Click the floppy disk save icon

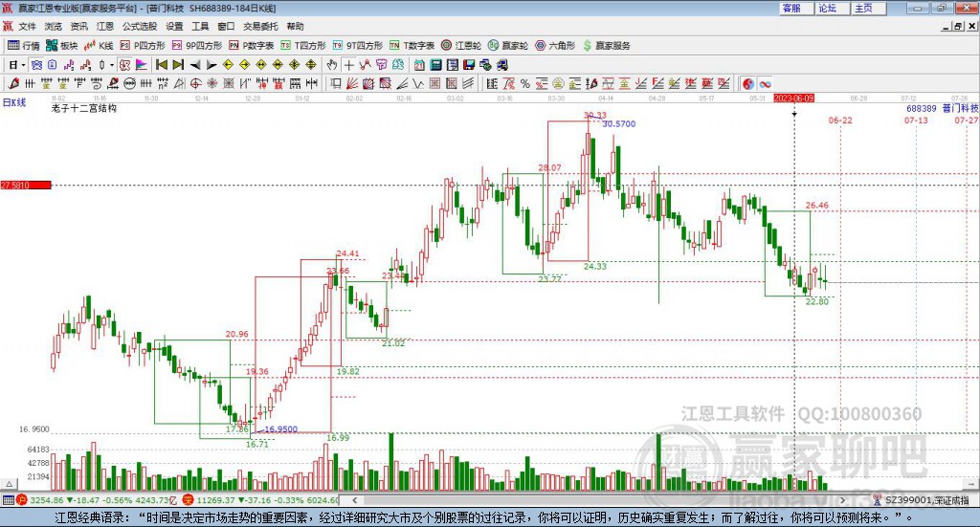tap(469, 65)
